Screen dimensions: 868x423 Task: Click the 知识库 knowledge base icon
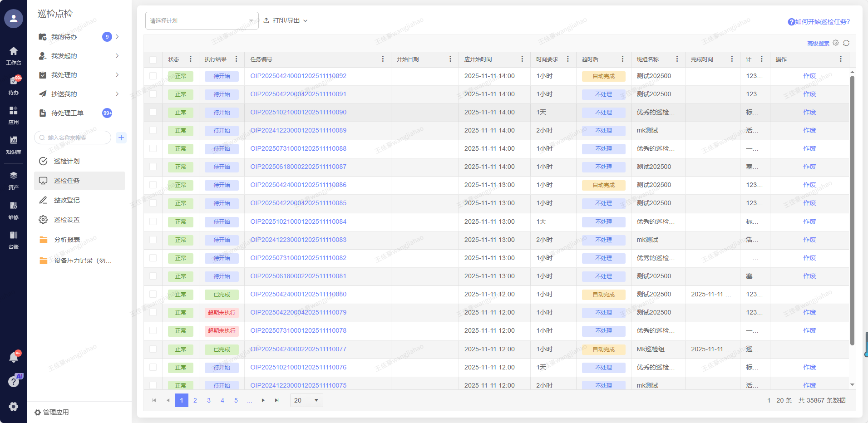(14, 144)
